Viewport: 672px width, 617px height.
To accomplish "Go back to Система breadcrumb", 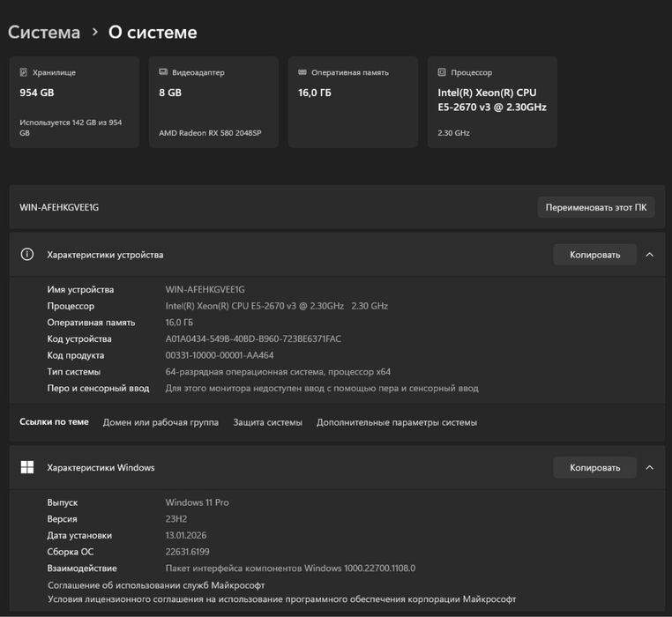I will [44, 33].
